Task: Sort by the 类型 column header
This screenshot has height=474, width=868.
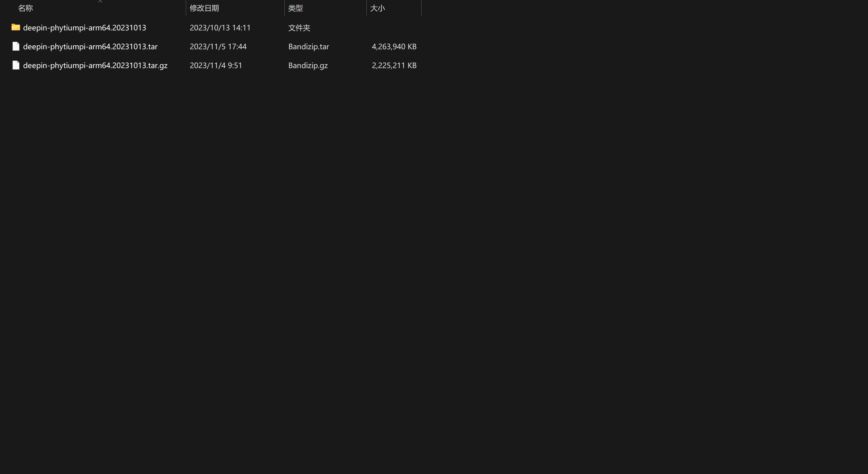Action: pyautogui.click(x=296, y=8)
